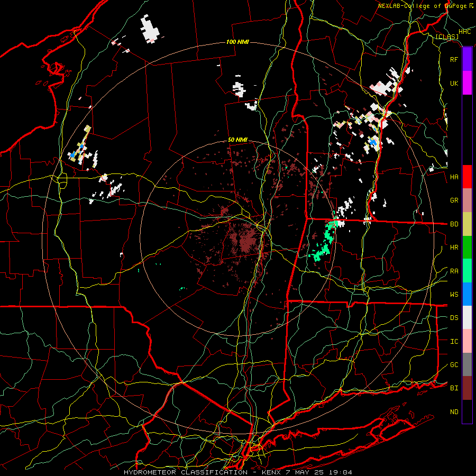The height and width of the screenshot is (476, 476).
Task: Click the '19:04' timestamp text
Action: coord(340,472)
